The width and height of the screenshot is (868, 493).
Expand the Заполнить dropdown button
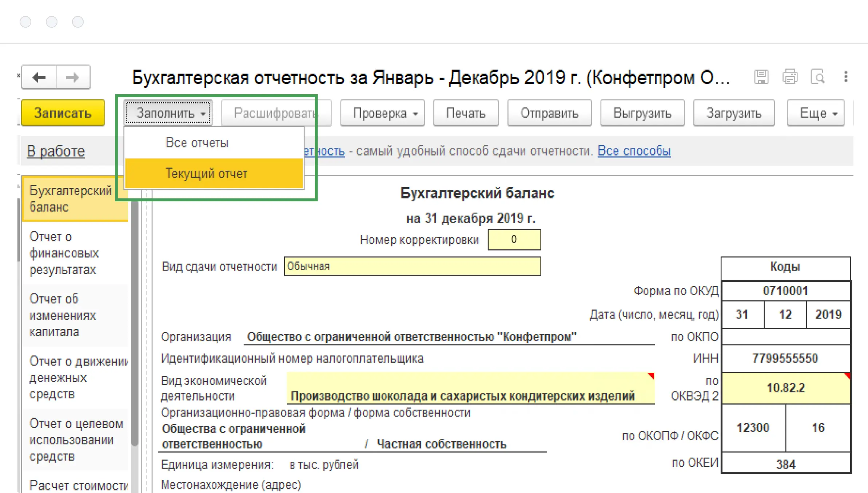pos(168,113)
